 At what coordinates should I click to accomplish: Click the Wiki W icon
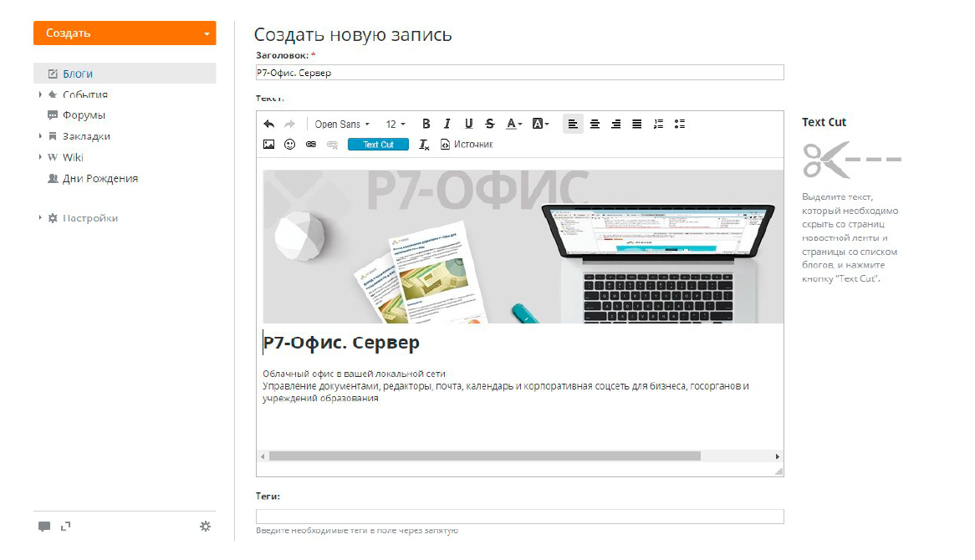click(x=53, y=157)
